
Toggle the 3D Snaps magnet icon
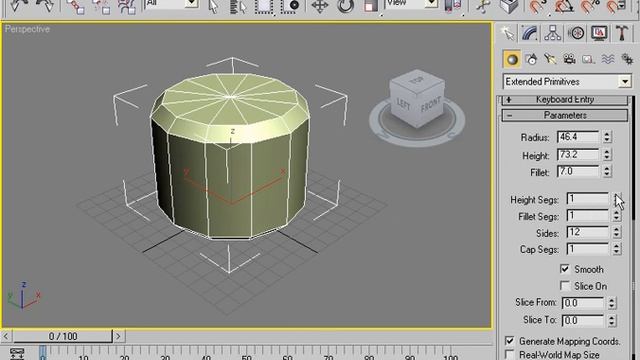(x=537, y=7)
